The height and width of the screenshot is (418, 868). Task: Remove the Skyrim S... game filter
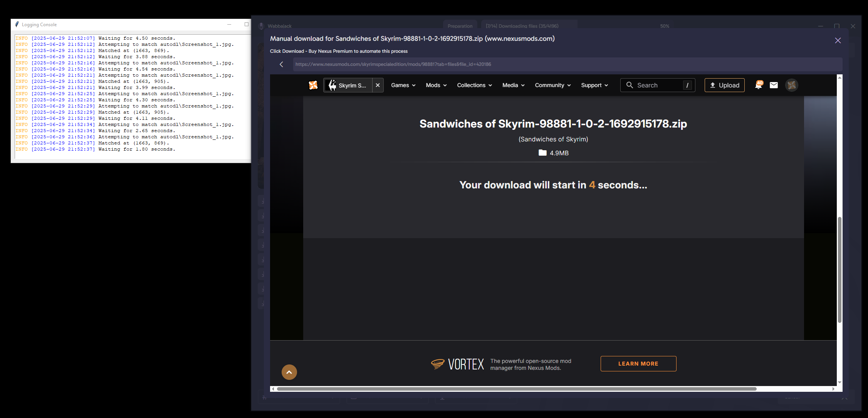click(378, 85)
